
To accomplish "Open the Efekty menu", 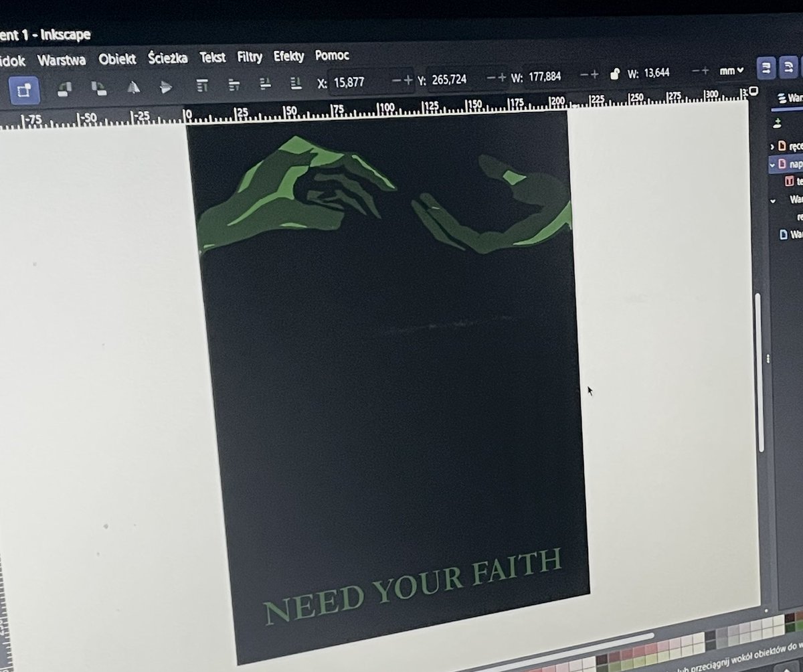I will point(288,56).
